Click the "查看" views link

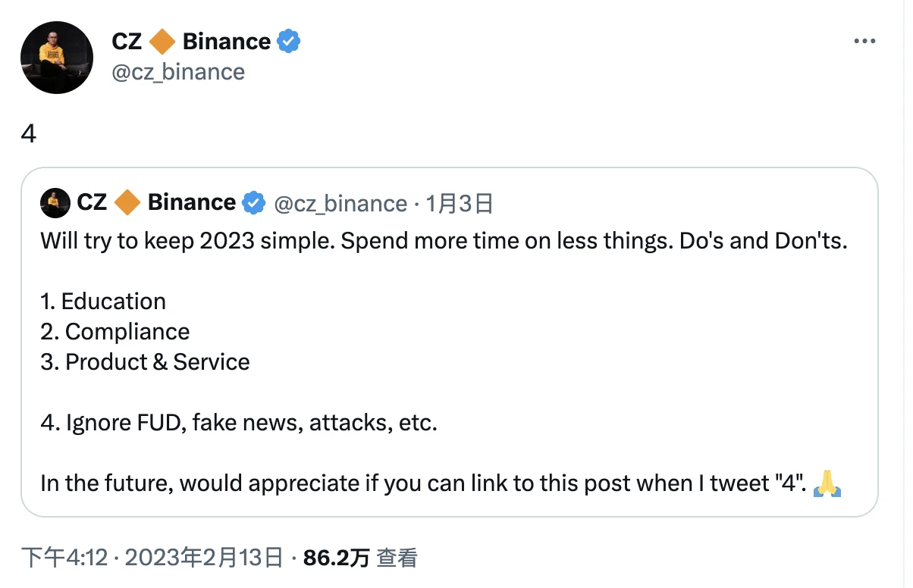click(395, 557)
